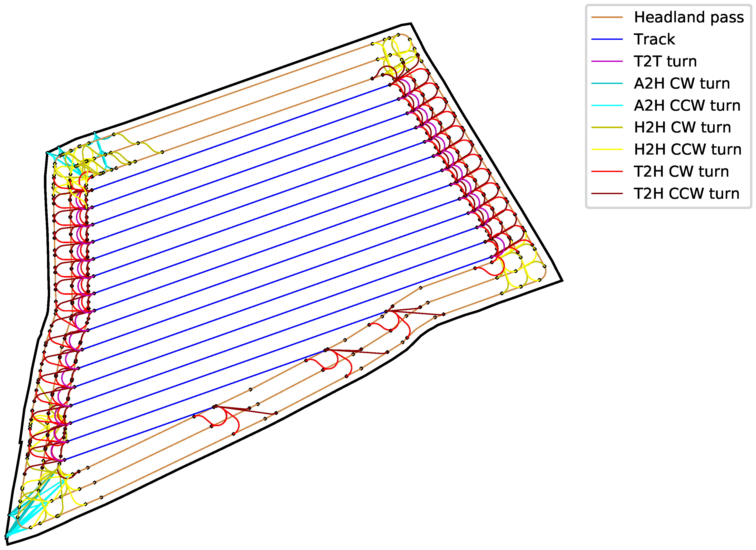
Task: Click the topmost corner of the black field boundary
Action: coord(411,23)
